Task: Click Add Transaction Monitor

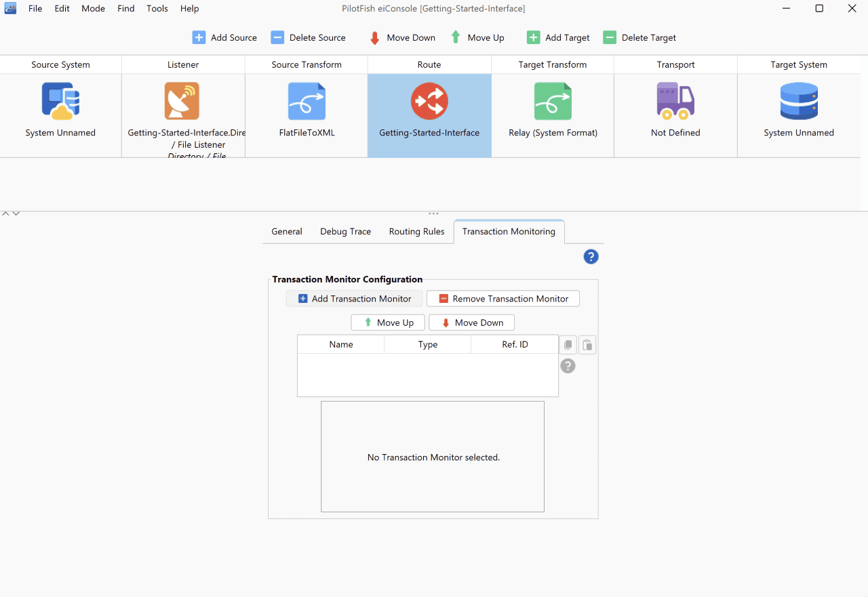Action: coord(354,299)
